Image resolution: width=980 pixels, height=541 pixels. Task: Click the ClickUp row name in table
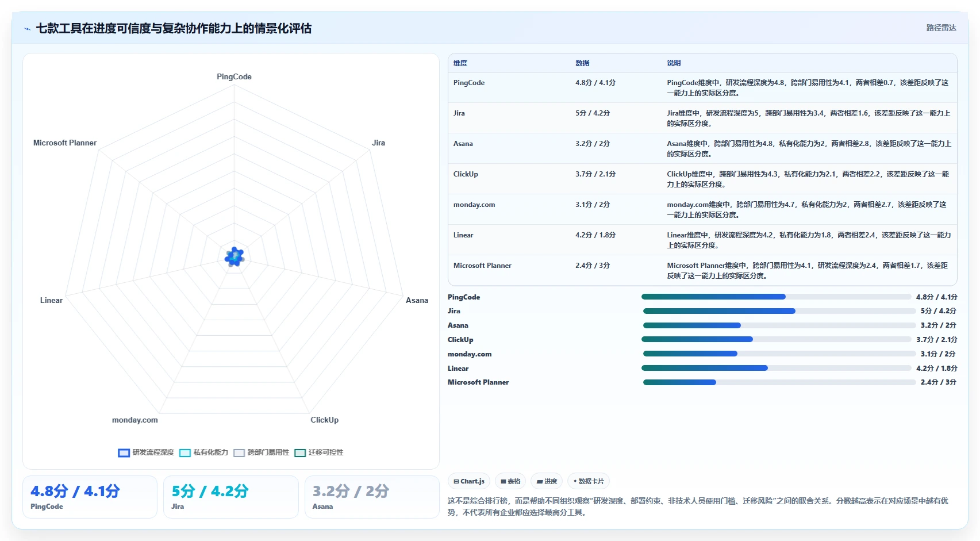[x=466, y=174]
